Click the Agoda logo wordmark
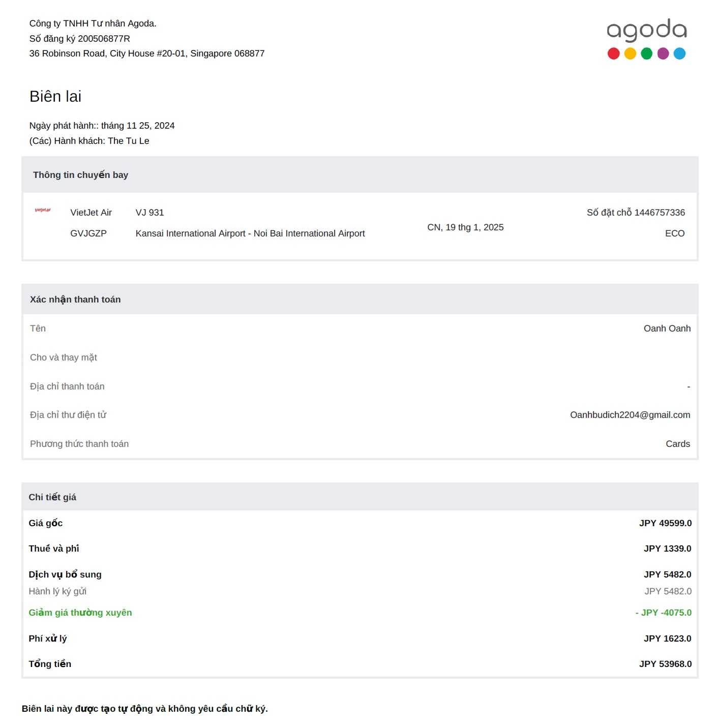Viewport: 716px width, 728px height. (x=646, y=30)
